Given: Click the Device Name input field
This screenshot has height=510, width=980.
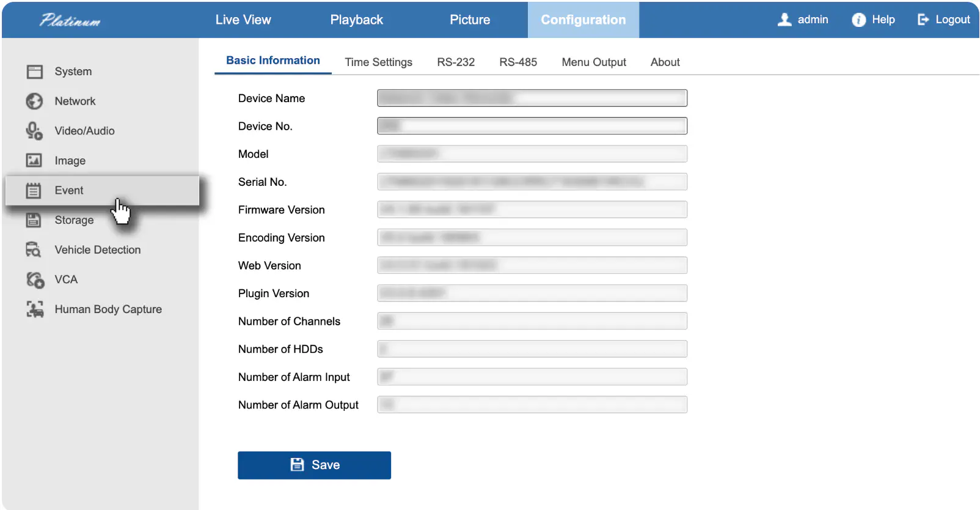Looking at the screenshot, I should click(x=532, y=98).
